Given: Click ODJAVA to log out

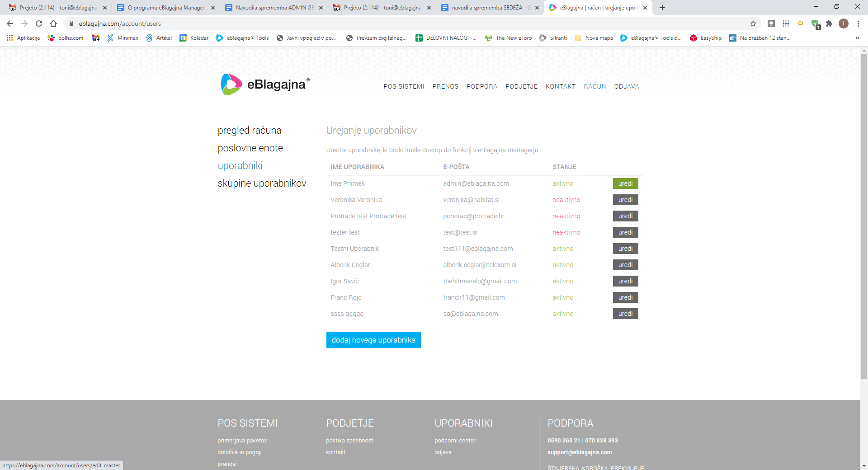Looking at the screenshot, I should (x=627, y=86).
